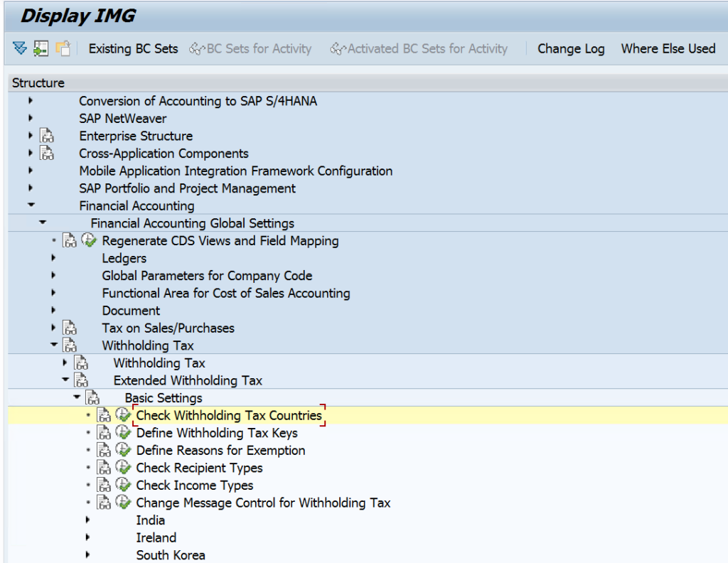
Task: Select Check Income Types tree item
Action: pyautogui.click(x=195, y=485)
